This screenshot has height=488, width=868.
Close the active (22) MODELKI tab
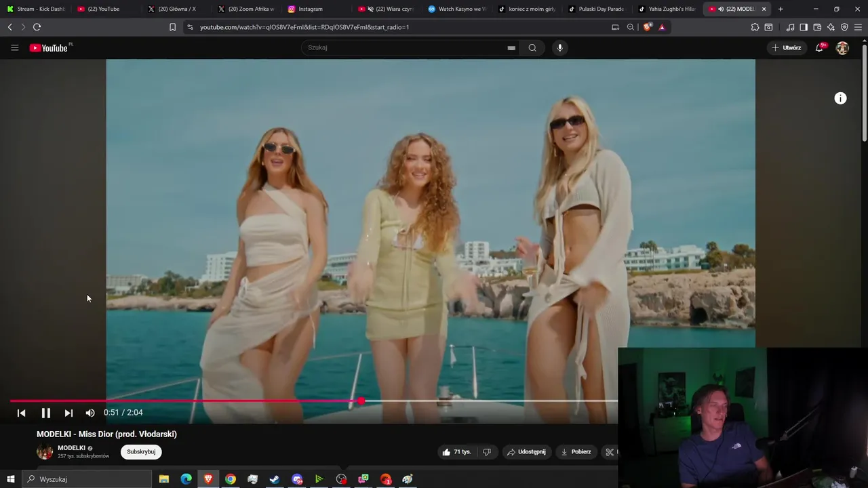coord(764,9)
